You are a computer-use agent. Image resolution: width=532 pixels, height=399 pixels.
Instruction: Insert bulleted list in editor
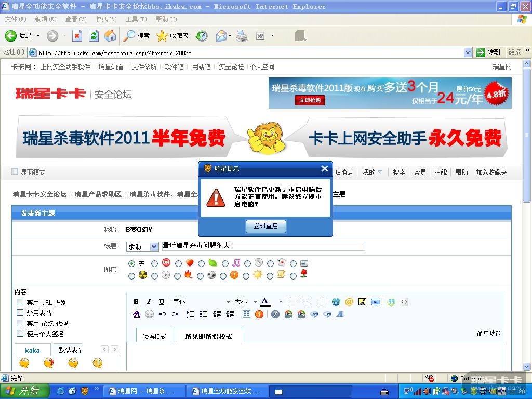204,314
